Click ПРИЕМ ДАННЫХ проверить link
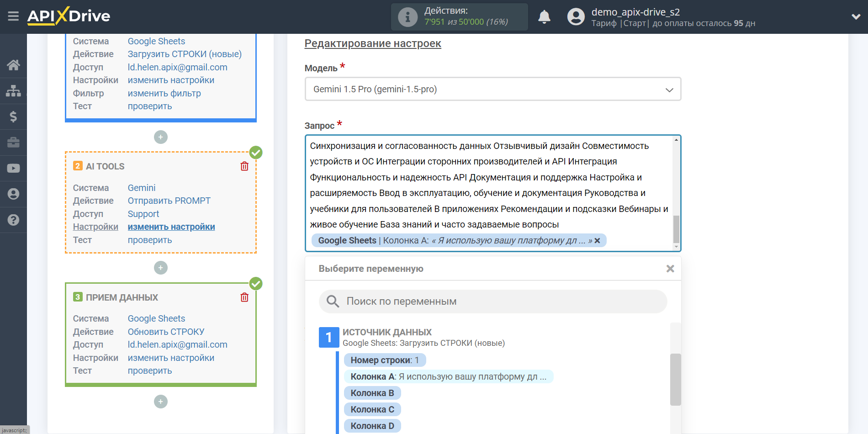 point(150,370)
